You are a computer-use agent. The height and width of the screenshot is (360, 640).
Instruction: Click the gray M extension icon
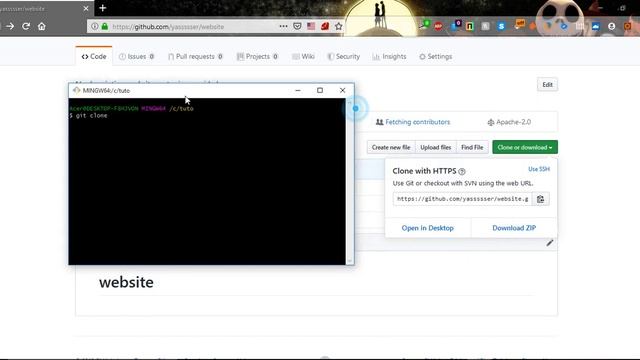tap(485, 27)
